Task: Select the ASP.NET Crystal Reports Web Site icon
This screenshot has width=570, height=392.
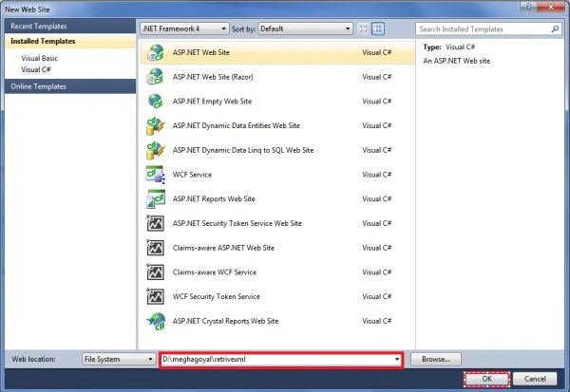Action: pos(156,321)
